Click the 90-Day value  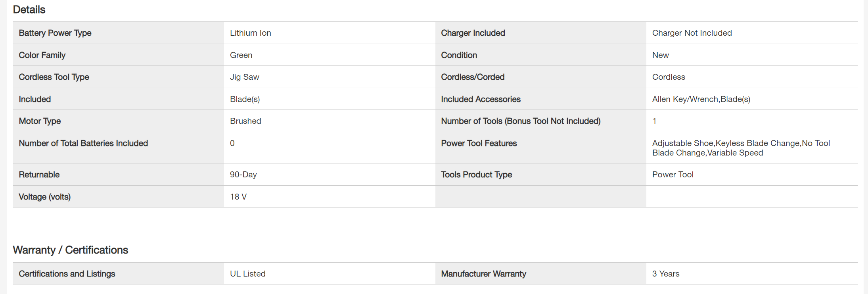click(x=243, y=175)
